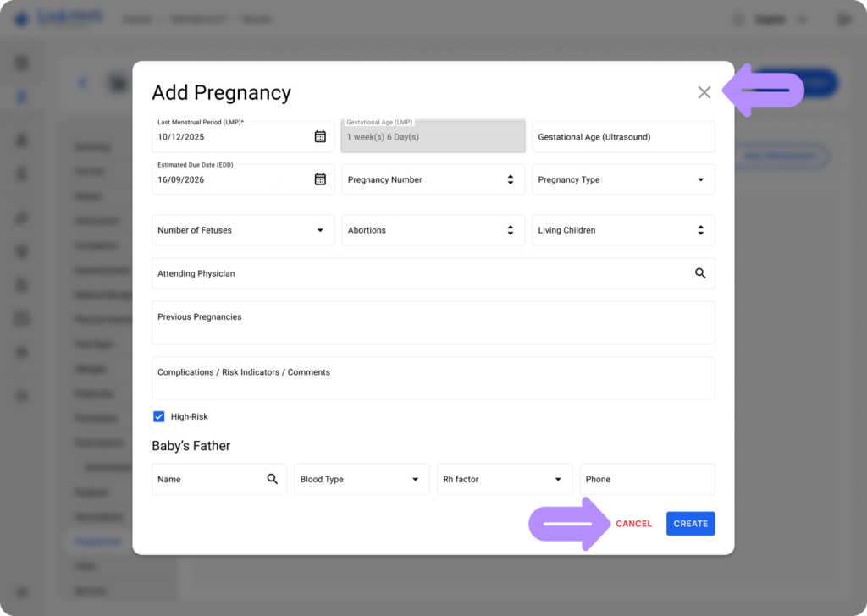Click the CREATE button
Image resolution: width=867 pixels, height=616 pixels.
pos(690,523)
